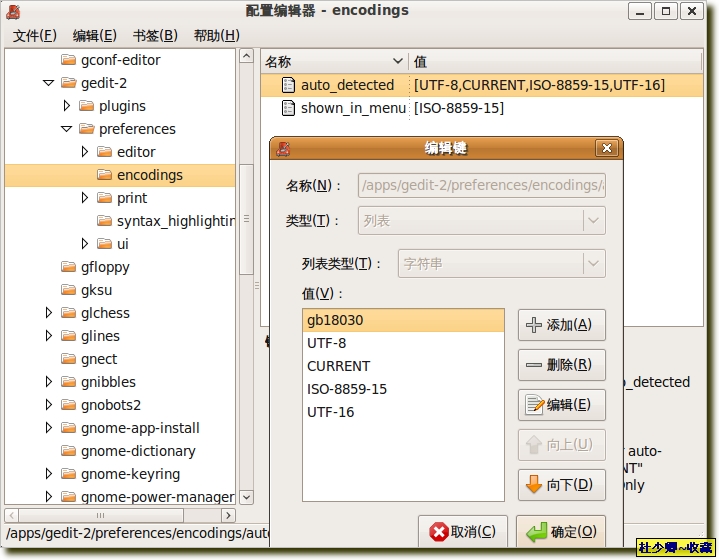Image resolution: width=719 pixels, height=560 pixels.
Task: Click the config editor app icon in title bar
Action: [x=13, y=11]
